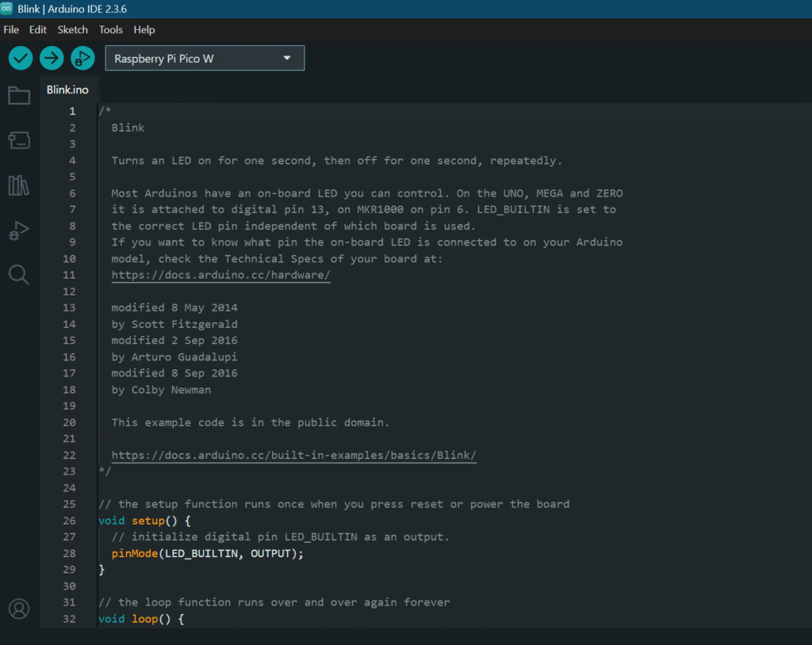Click the 'void loop() {' line
This screenshot has width=812, height=645.
(x=141, y=619)
